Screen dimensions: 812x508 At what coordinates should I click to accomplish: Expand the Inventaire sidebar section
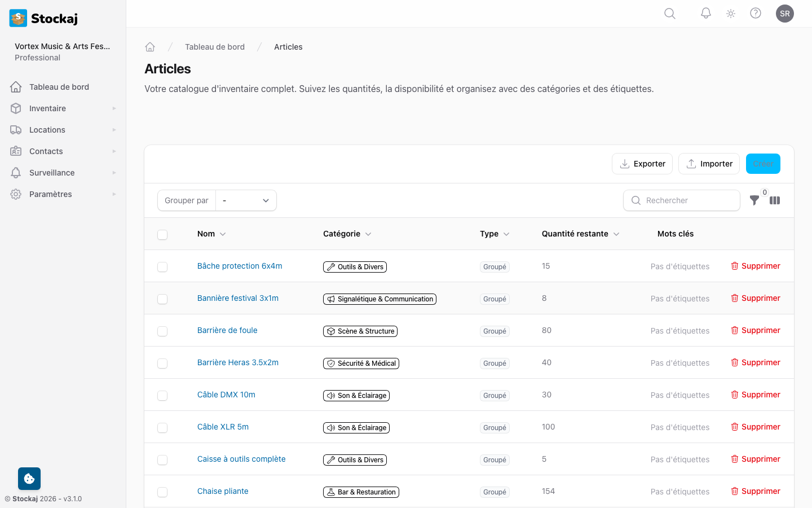(47, 108)
